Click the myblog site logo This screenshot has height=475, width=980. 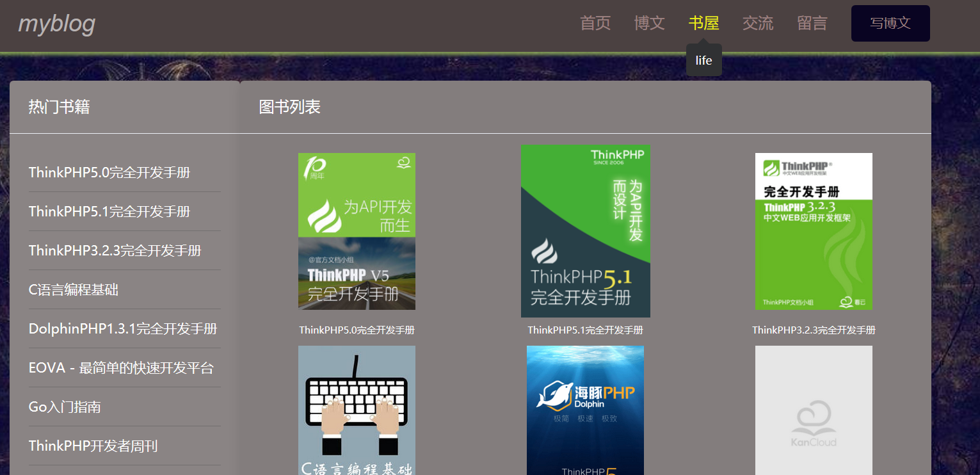[x=56, y=24]
